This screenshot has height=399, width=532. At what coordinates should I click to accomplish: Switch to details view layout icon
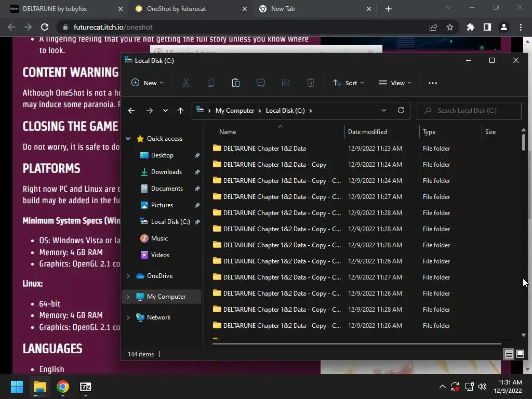[509, 354]
